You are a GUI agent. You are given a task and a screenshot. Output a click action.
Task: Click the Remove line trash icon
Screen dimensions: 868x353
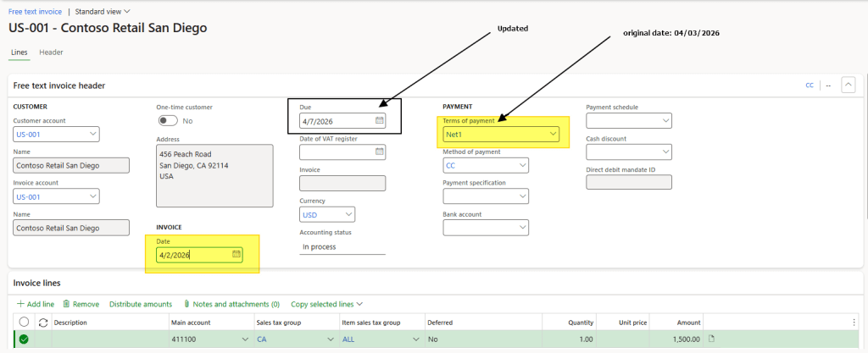66,304
